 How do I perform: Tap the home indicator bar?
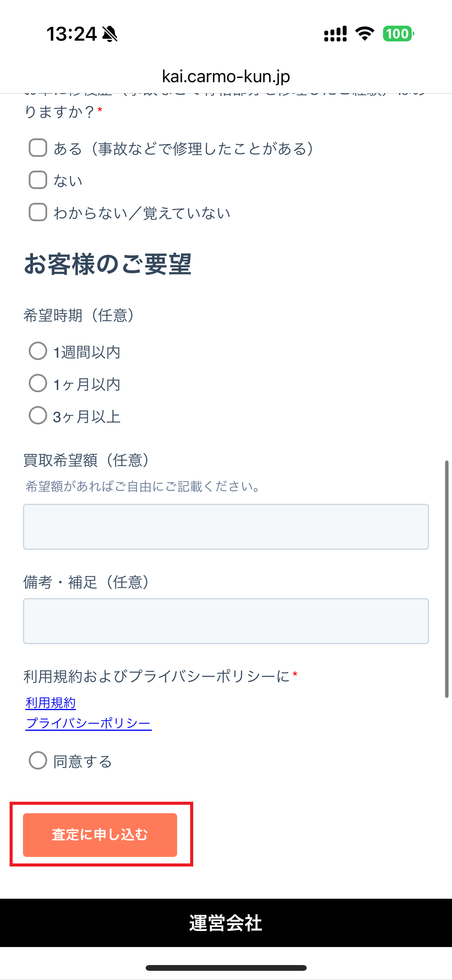point(226,968)
